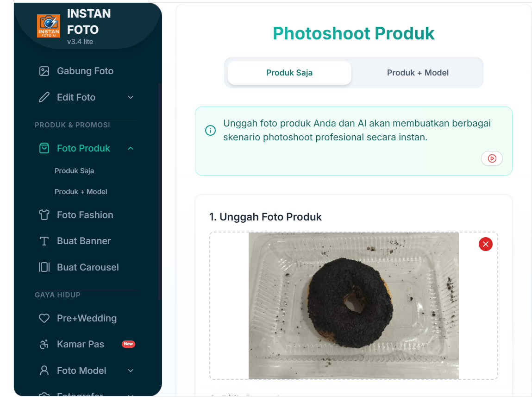Click the Buat Carousel icon
Image resolution: width=532 pixels, height=409 pixels.
click(x=44, y=267)
